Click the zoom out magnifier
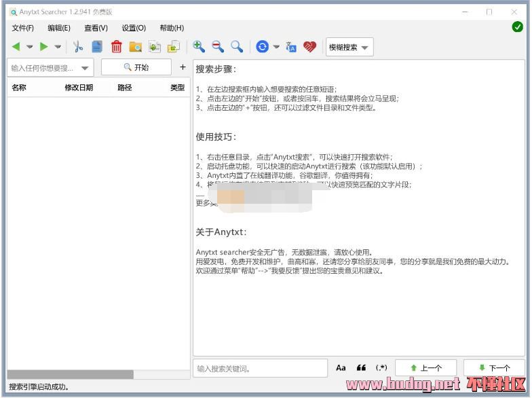 pyautogui.click(x=218, y=46)
